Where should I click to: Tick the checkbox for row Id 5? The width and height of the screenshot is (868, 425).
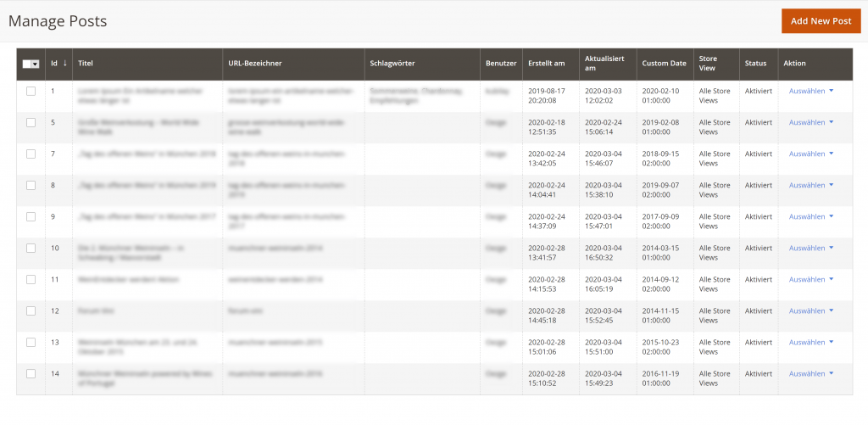click(31, 122)
